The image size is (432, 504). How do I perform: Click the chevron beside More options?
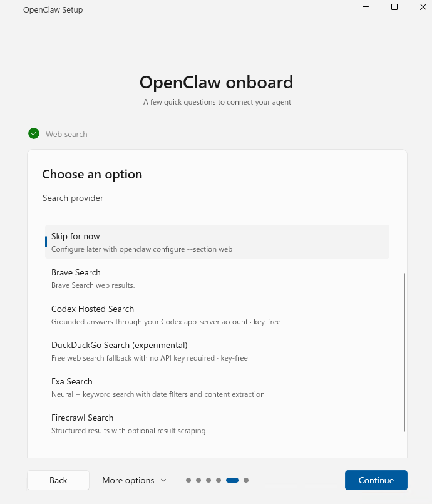pyautogui.click(x=163, y=480)
